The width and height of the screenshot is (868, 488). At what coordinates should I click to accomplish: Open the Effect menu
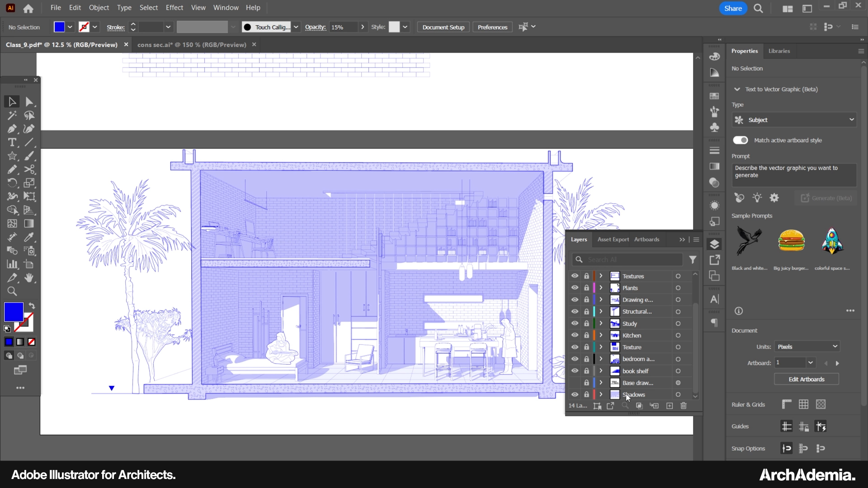(x=174, y=8)
